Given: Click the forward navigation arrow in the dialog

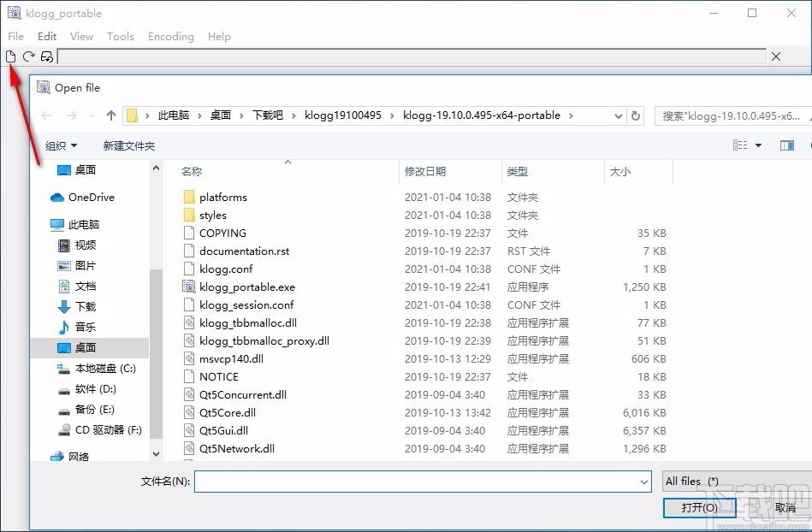Looking at the screenshot, I should coord(72,115).
